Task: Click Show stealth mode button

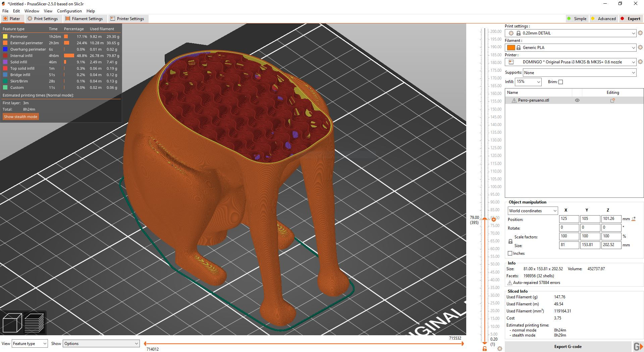Action: pyautogui.click(x=20, y=116)
